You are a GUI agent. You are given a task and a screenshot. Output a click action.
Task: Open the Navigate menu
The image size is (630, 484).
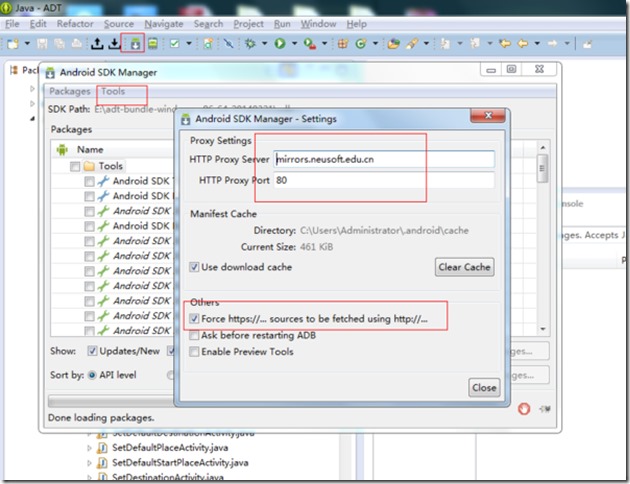[164, 24]
